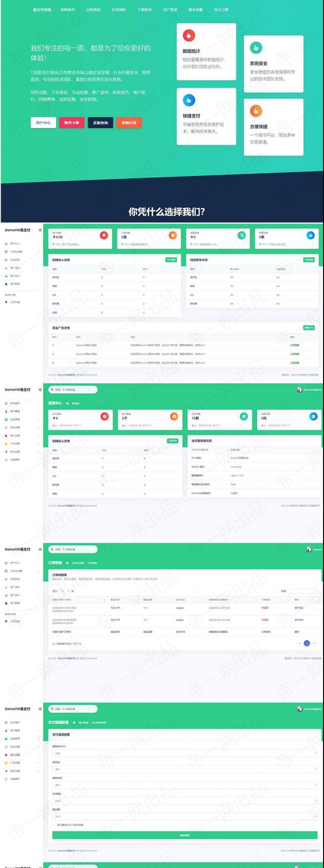Open the QQ钱包 channel dropdown
The image size is (324, 868).
pyautogui.click(x=185, y=800)
